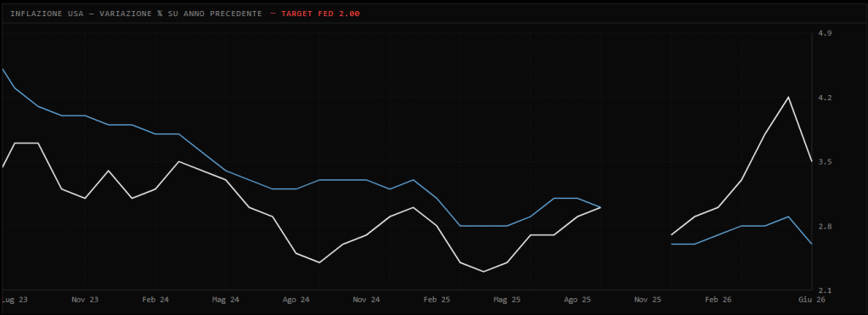Select the 'Nov 23' x-axis label
The width and height of the screenshot is (868, 315).
pyautogui.click(x=85, y=300)
